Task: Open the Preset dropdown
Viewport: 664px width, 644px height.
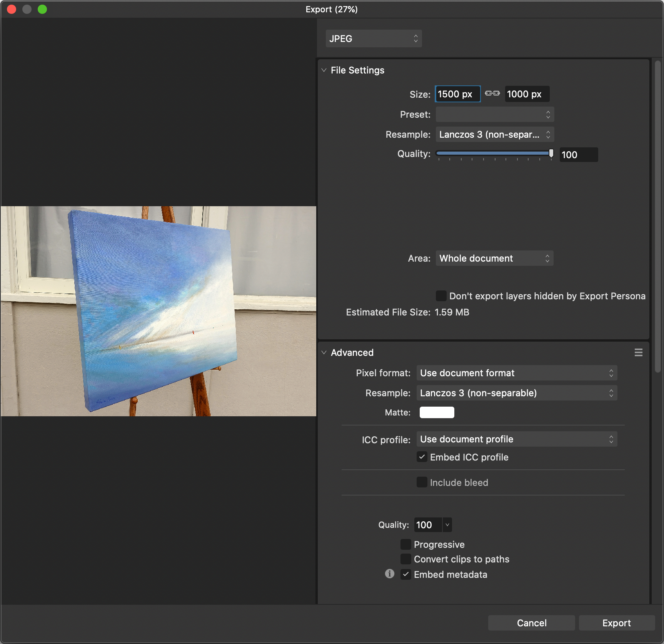Action: 495,114
